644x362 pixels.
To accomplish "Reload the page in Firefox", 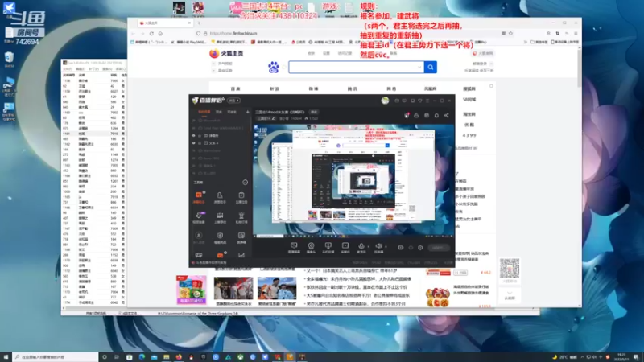I will pyautogui.click(x=151, y=34).
